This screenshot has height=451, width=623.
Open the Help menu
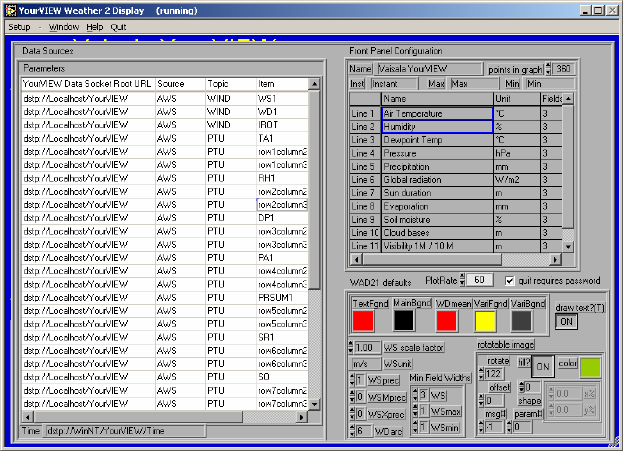pos(95,27)
